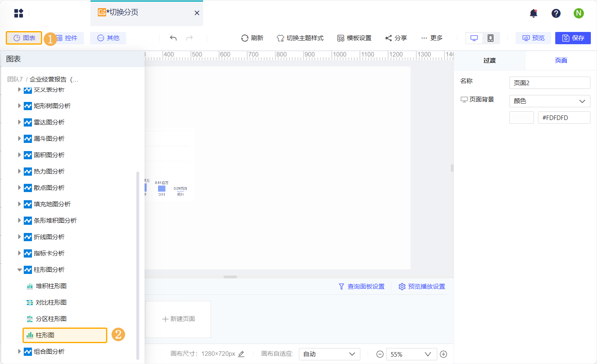The width and height of the screenshot is (597, 364).
Task: Open 查询面板设置 query panel settings
Action: (x=362, y=287)
